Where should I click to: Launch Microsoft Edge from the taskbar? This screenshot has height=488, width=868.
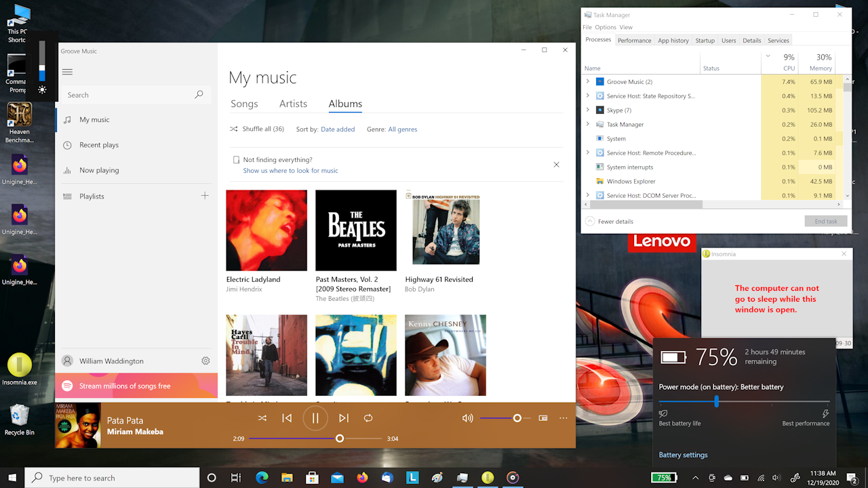262,478
